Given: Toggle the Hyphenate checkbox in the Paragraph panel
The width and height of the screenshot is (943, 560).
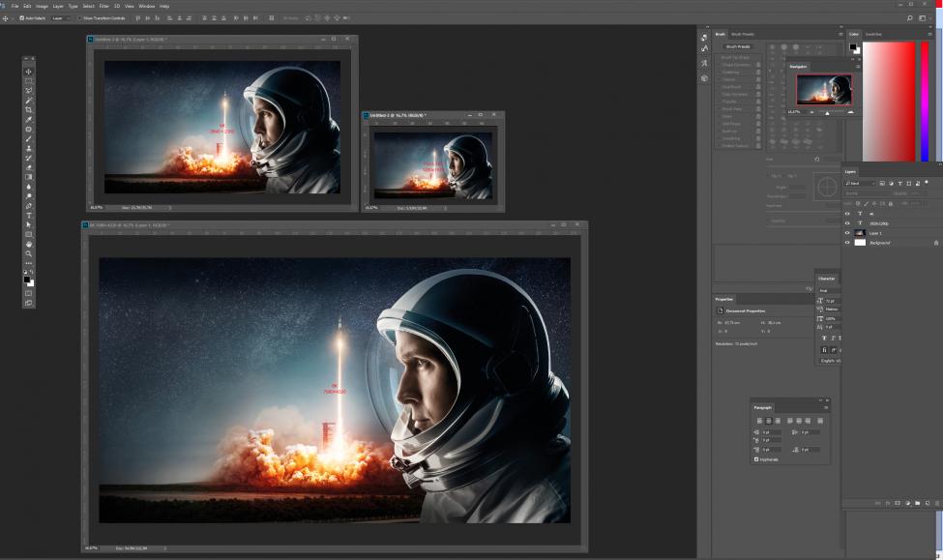Looking at the screenshot, I should (x=756, y=459).
